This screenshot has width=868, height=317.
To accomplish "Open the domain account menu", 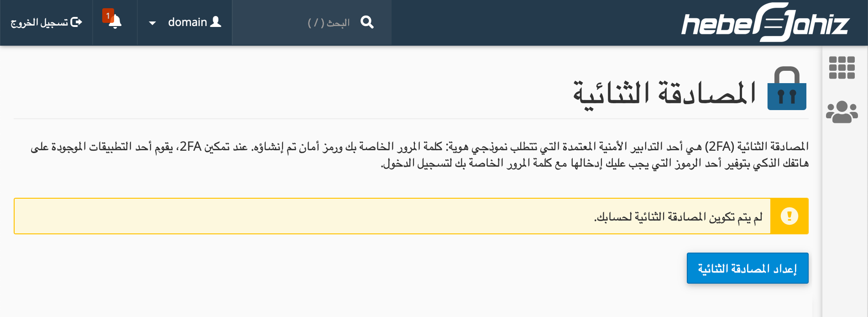I will tap(185, 22).
